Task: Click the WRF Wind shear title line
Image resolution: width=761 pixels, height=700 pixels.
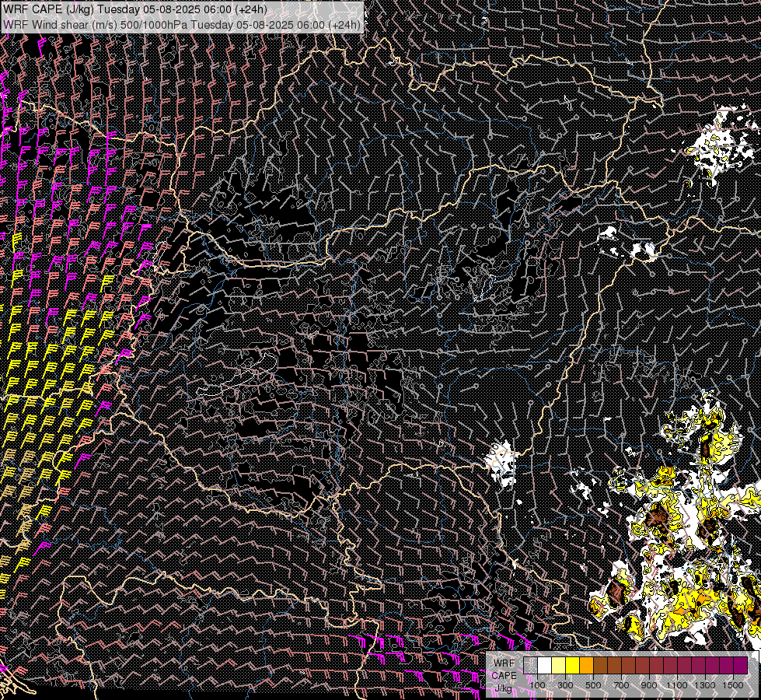Action: pos(182,25)
